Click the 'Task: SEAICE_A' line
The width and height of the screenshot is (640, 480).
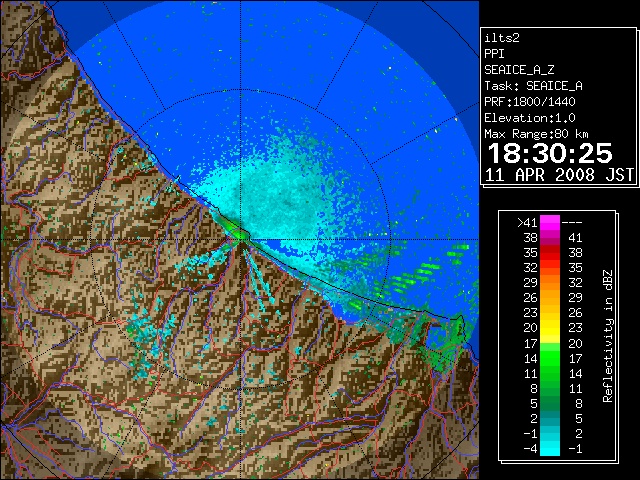(533, 86)
